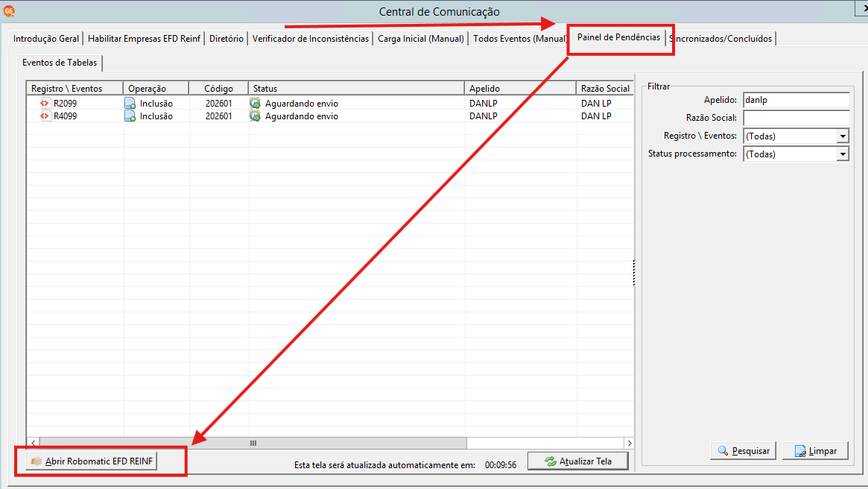Click the R2099 event red icon
The width and height of the screenshot is (868, 489).
point(44,103)
